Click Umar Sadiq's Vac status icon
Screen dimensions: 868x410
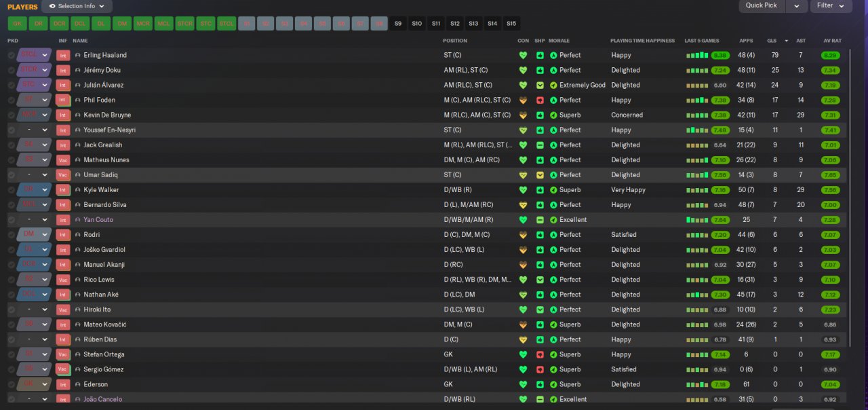(x=63, y=174)
